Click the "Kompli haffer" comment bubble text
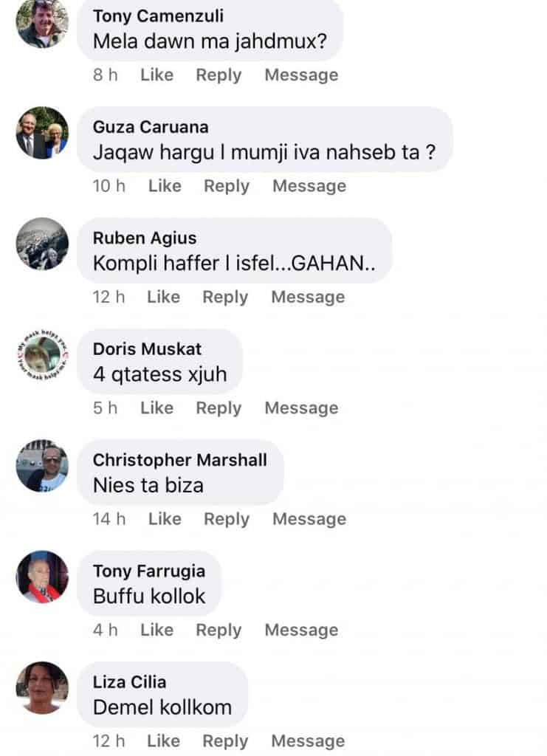Viewport: 547px width, 756px height. pyautogui.click(x=234, y=264)
